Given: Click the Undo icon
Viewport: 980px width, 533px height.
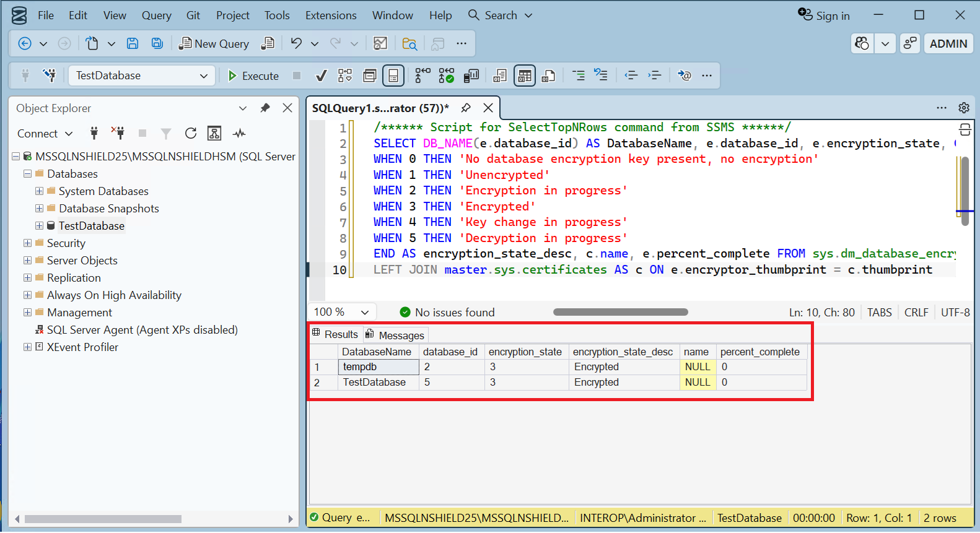Looking at the screenshot, I should click(296, 43).
